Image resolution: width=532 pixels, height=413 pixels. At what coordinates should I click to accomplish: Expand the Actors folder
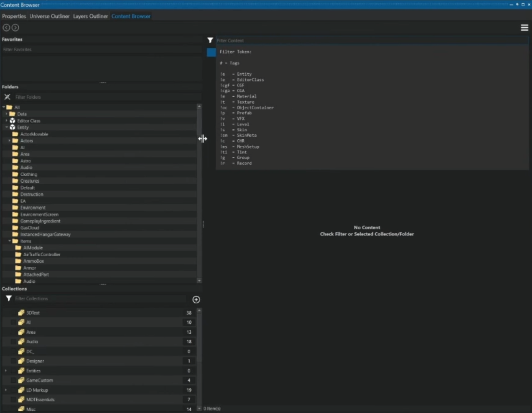[x=9, y=141]
